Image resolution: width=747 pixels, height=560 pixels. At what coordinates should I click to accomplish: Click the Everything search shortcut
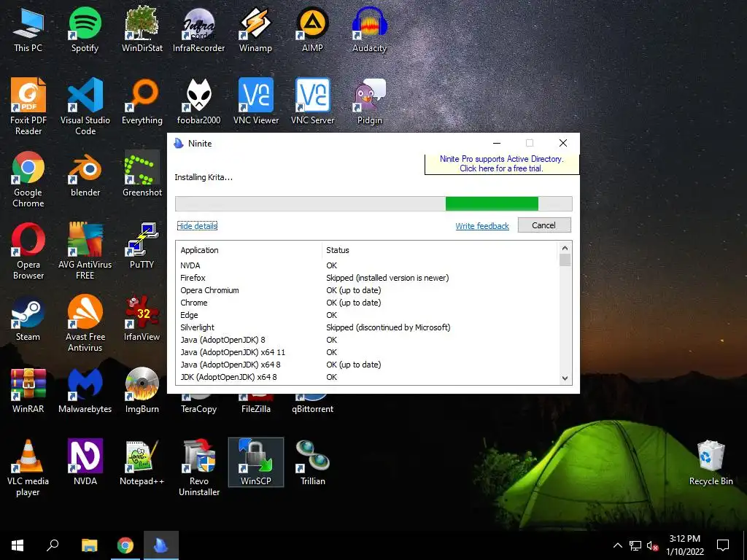(x=142, y=102)
